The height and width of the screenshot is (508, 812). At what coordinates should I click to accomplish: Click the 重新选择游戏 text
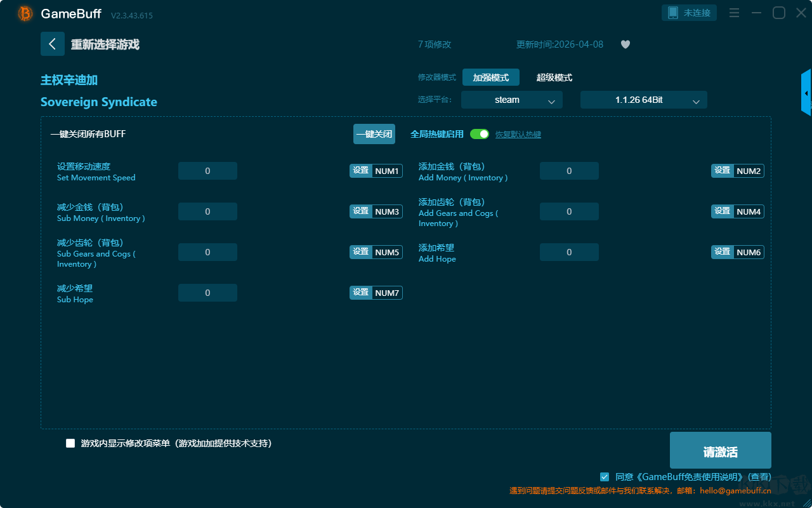[105, 44]
